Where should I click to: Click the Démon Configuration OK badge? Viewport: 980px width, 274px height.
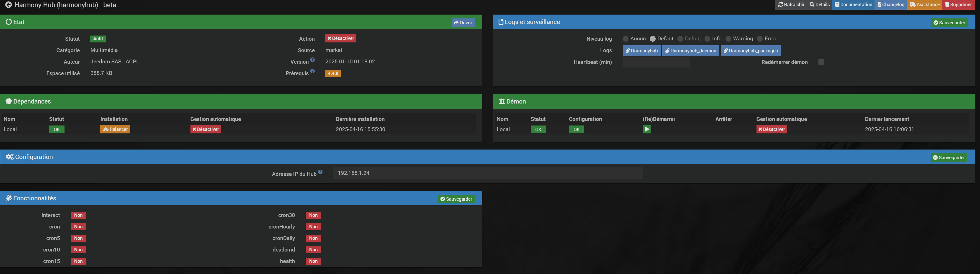[x=576, y=129]
